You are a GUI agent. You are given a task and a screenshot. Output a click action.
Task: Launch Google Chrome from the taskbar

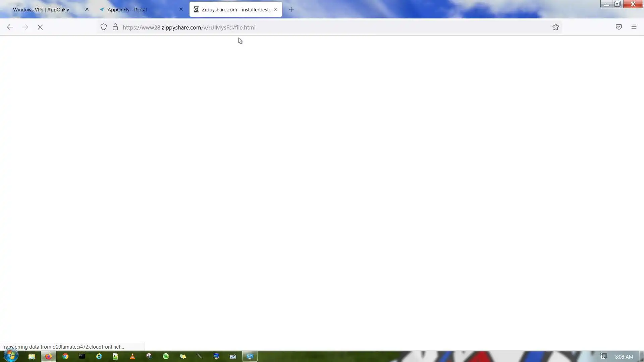(65, 356)
